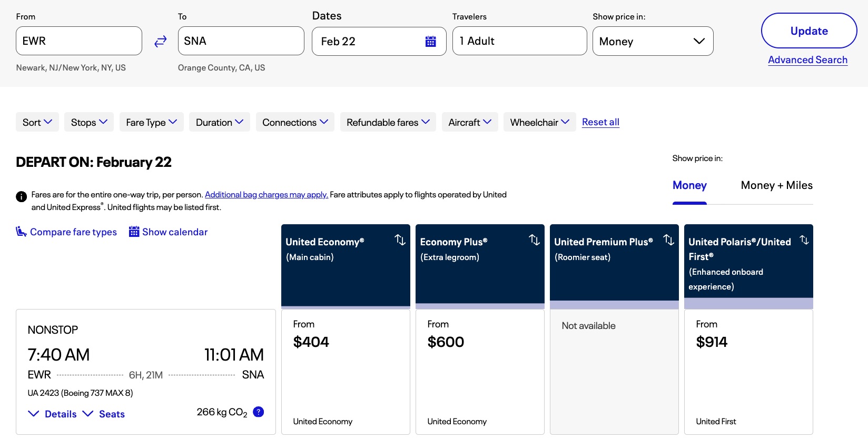Swap origin and destination airports icon
This screenshot has height=439, width=868.
pyautogui.click(x=160, y=41)
